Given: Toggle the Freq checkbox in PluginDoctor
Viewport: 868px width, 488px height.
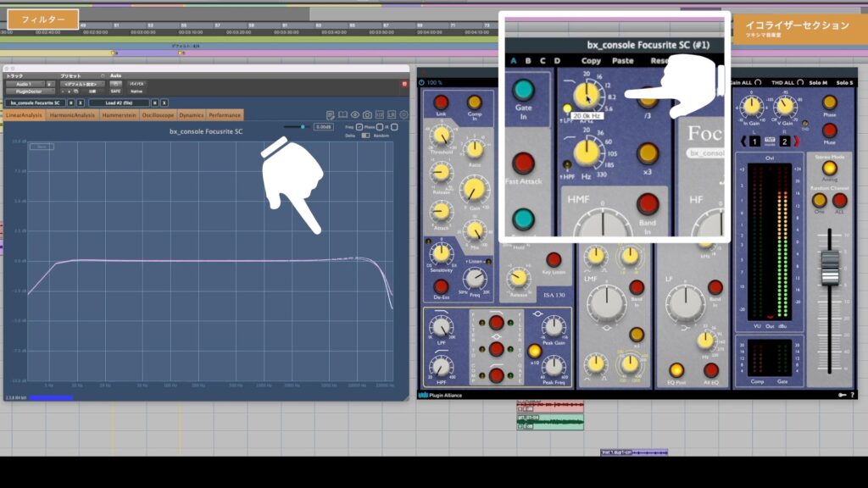Looking at the screenshot, I should [x=359, y=127].
